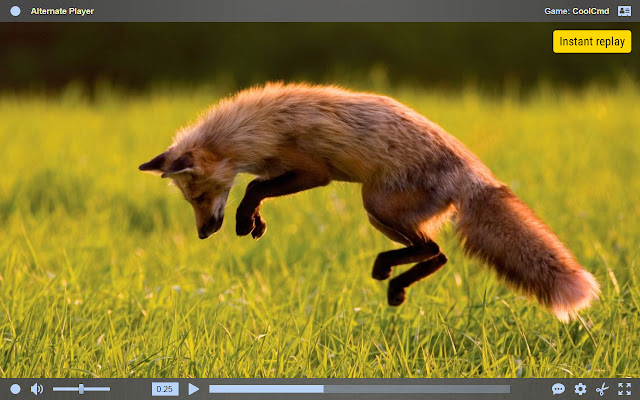Click the played portion of the seek bar
This screenshot has width=640, height=400.
click(265, 389)
